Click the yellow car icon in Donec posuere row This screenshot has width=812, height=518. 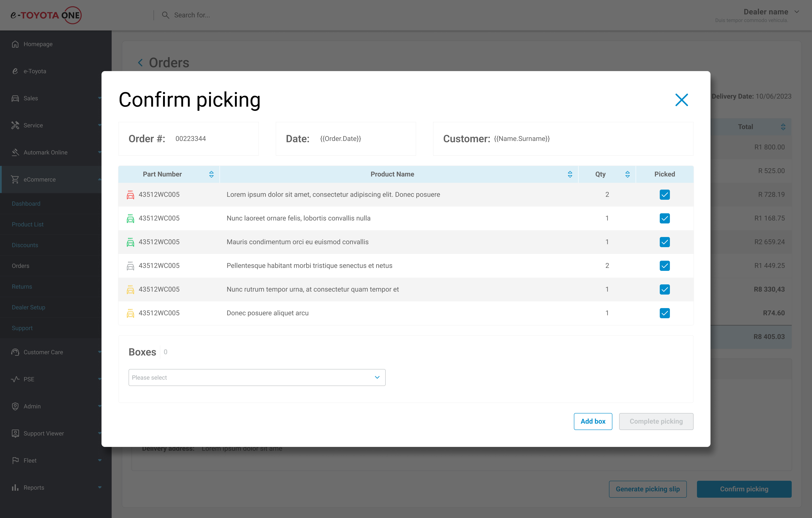(130, 313)
